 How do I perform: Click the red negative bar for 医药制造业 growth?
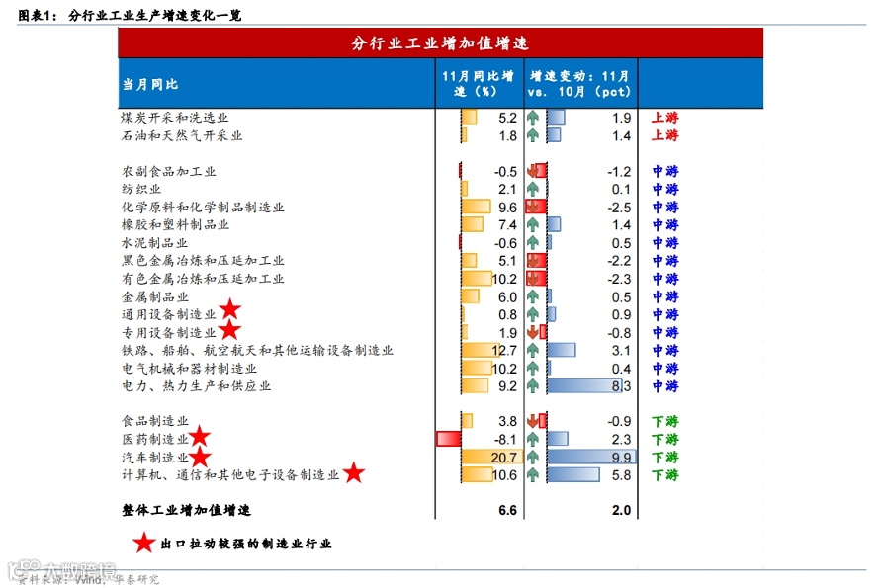point(449,438)
